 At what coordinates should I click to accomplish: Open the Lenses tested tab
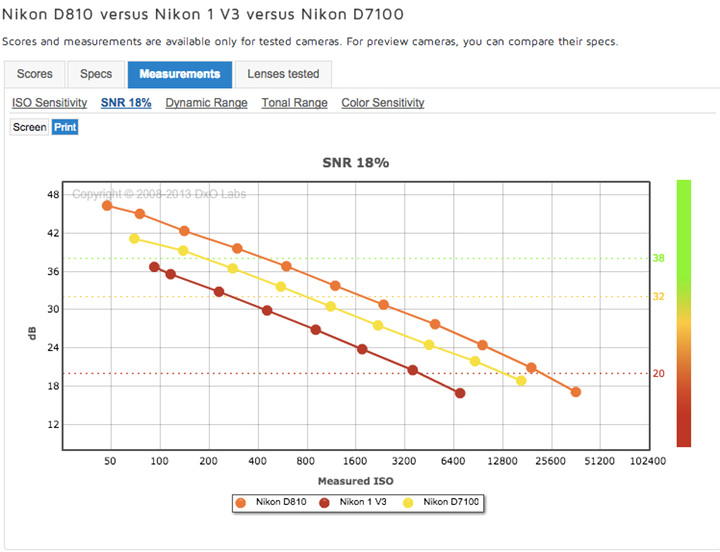click(x=284, y=74)
